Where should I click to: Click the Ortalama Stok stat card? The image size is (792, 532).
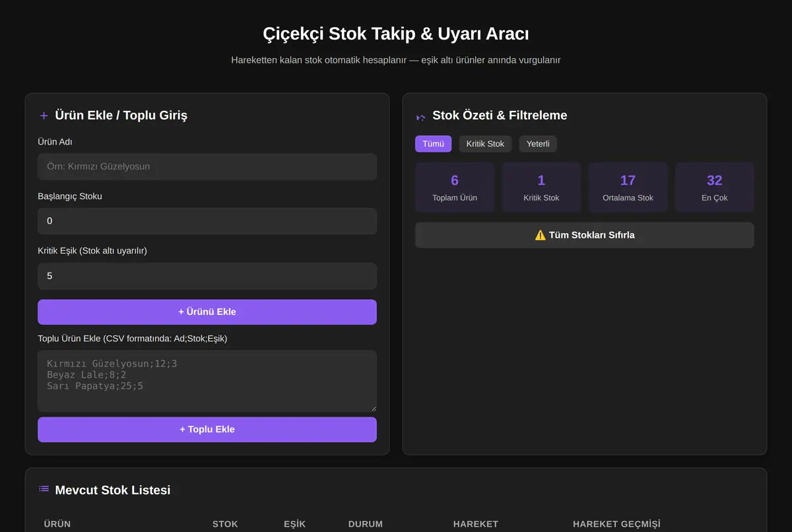coord(628,187)
